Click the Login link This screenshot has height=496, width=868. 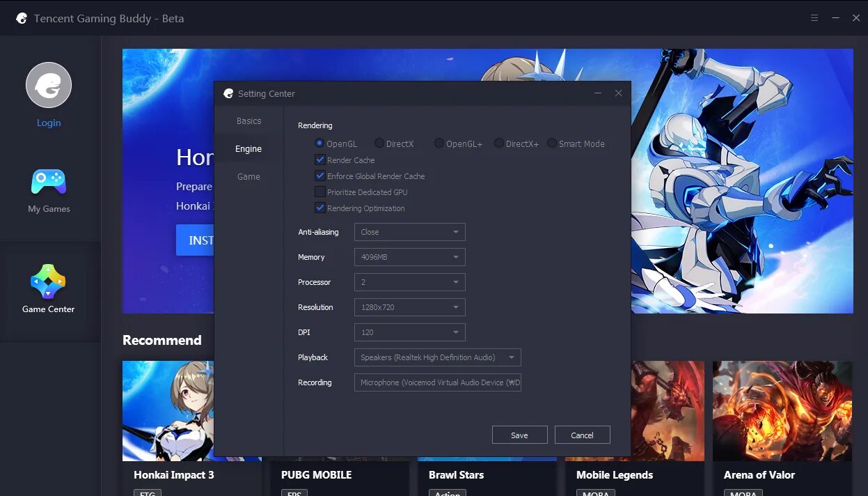pyautogui.click(x=49, y=123)
